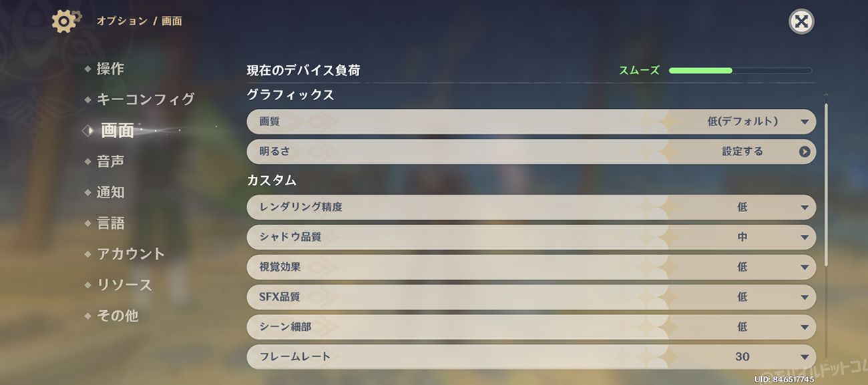
Task: Switch to the 操作 settings tab
Action: tap(110, 69)
